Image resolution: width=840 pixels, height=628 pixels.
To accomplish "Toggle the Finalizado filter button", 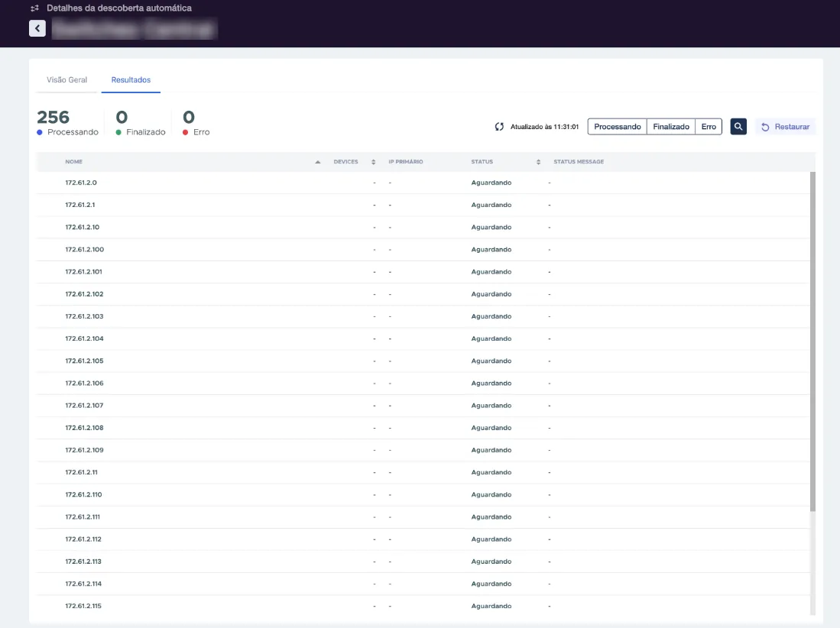I will [x=671, y=127].
